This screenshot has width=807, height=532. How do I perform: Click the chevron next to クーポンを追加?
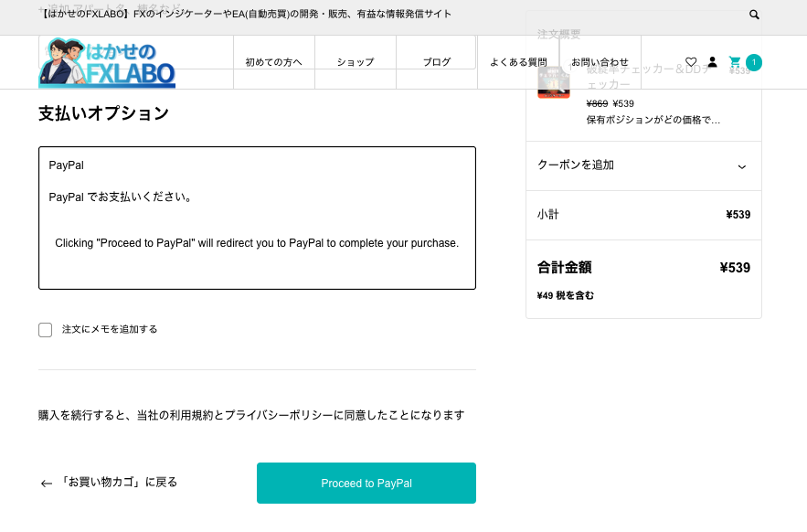(741, 166)
